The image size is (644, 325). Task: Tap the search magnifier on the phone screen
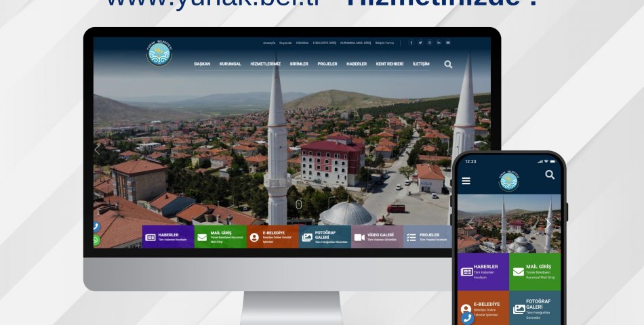tap(550, 175)
